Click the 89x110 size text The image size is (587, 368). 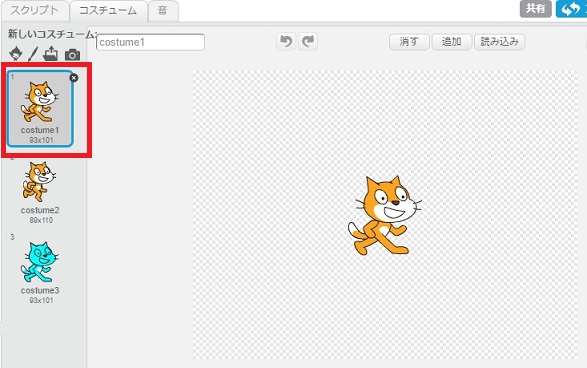[x=41, y=220]
